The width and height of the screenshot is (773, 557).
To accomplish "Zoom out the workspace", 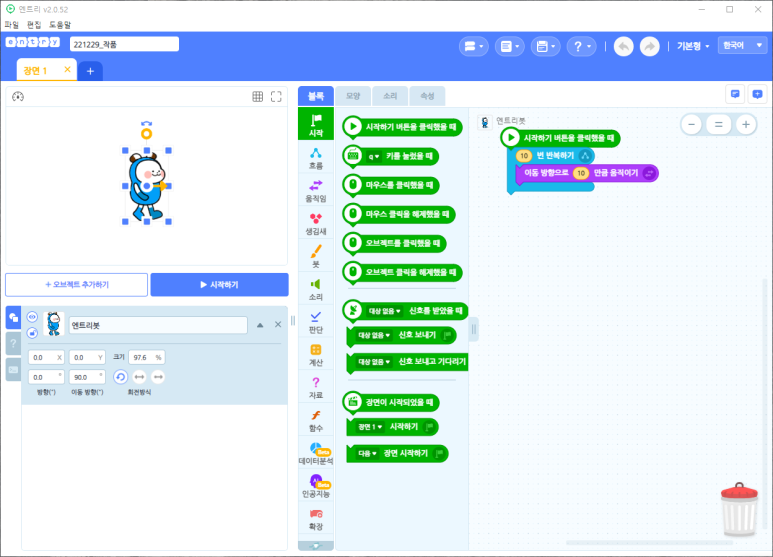I will pos(691,125).
